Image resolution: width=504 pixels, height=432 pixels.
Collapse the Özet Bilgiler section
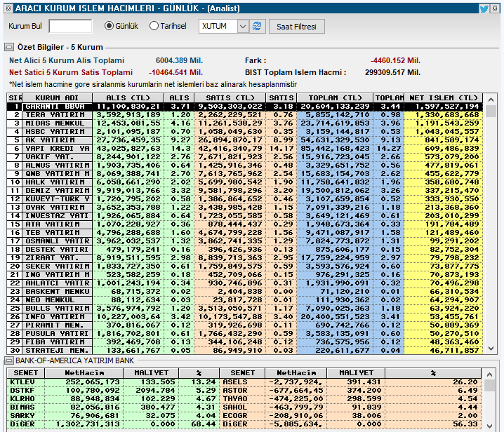[x=9, y=47]
